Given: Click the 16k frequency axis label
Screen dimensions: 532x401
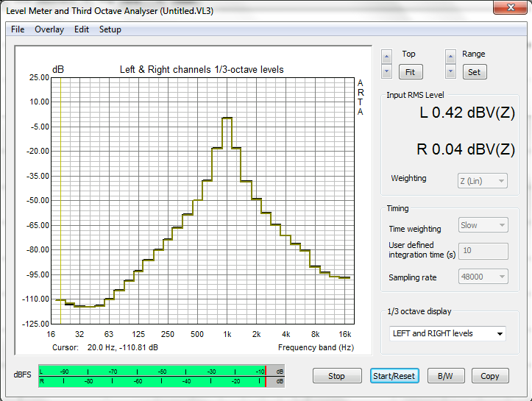Looking at the screenshot, I should click(x=344, y=334).
